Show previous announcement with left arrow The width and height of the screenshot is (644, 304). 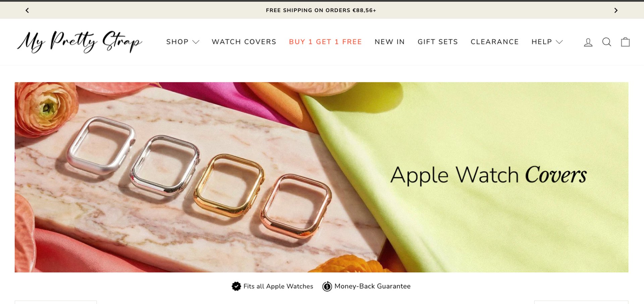27,10
